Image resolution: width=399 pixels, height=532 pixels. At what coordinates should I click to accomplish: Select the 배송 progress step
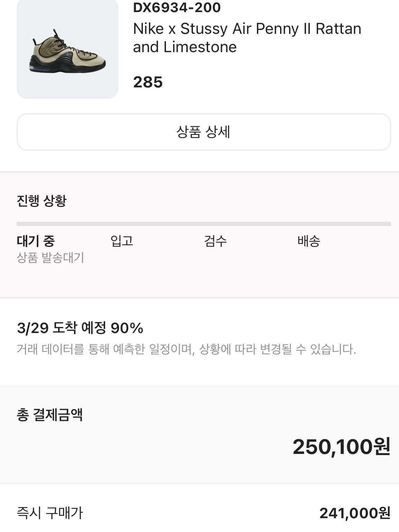[x=309, y=241]
